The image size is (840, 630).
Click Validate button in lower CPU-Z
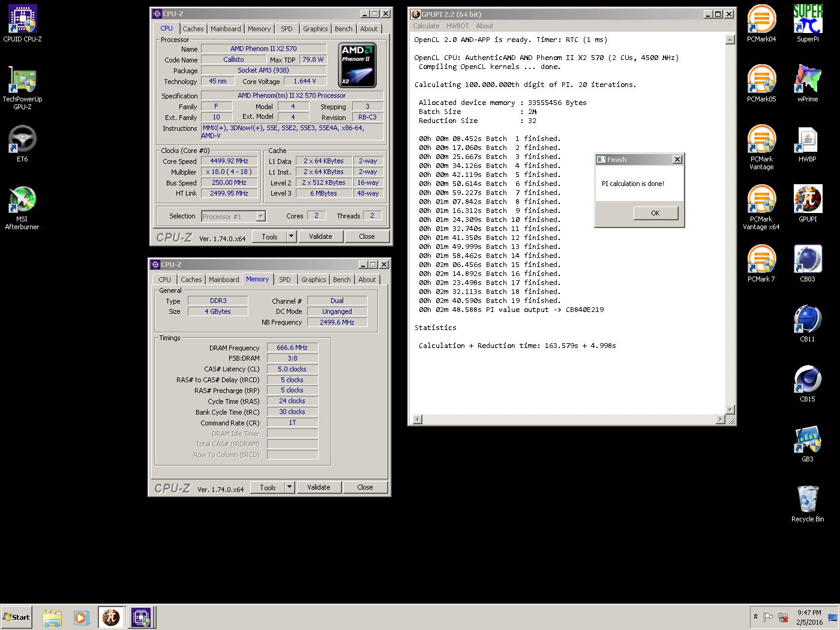pos(319,487)
